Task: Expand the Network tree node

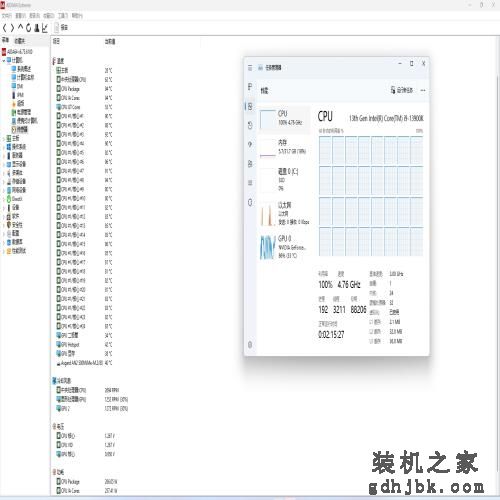Action: 4,190
